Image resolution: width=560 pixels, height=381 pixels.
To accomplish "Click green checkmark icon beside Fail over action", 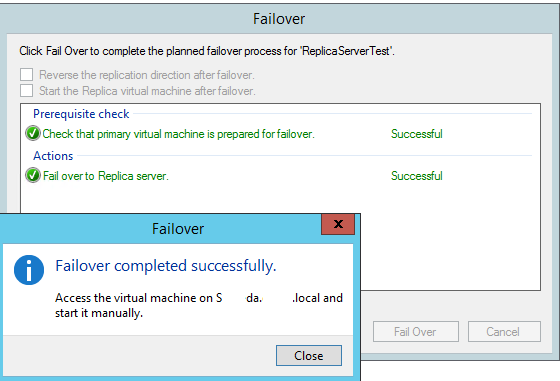I will tap(33, 175).
